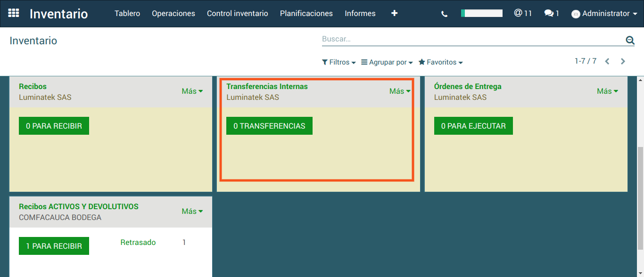This screenshot has width=644, height=277.
Task: Open the Informes menu
Action: point(360,13)
